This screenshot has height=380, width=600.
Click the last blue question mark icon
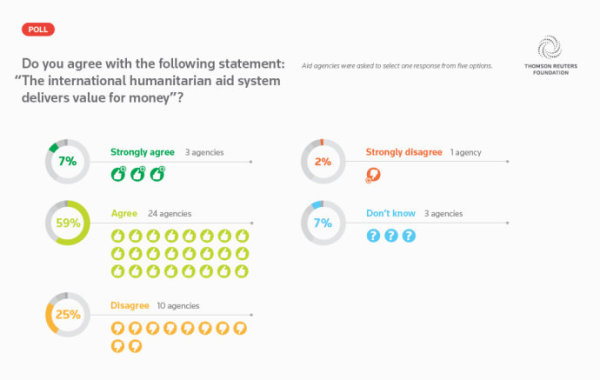click(409, 235)
